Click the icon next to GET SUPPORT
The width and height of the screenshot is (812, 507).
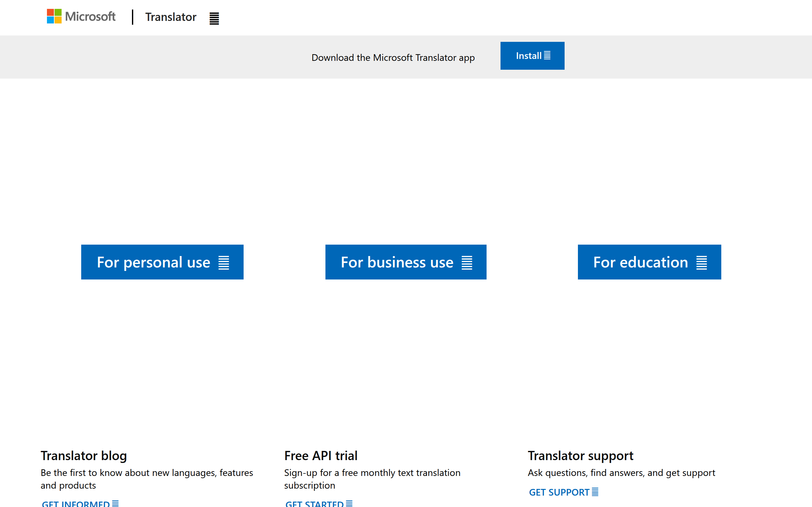pos(595,492)
